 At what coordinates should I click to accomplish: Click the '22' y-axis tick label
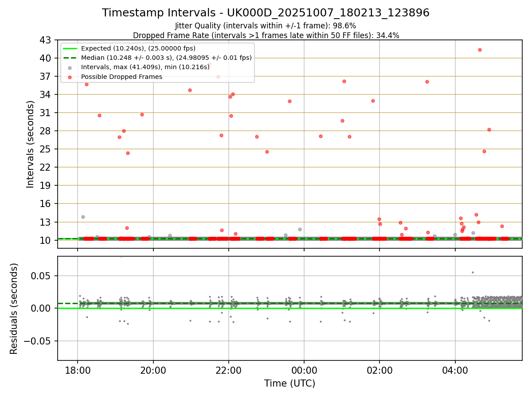tap(46, 167)
